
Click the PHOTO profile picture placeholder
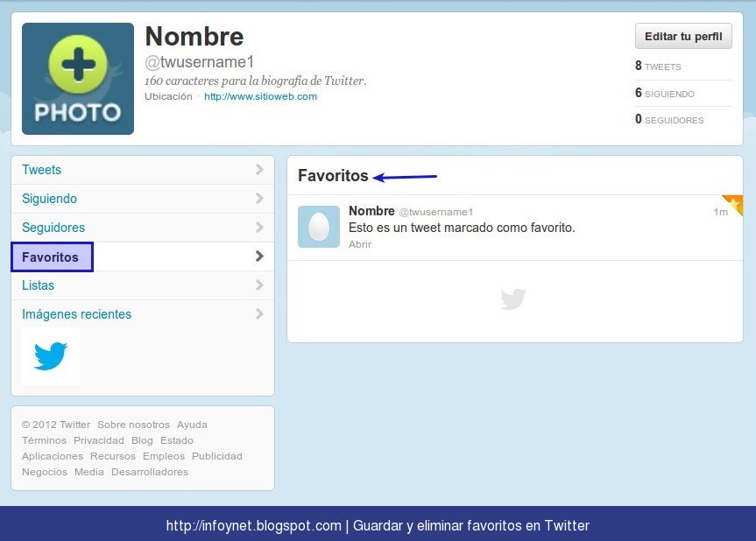pyautogui.click(x=78, y=79)
